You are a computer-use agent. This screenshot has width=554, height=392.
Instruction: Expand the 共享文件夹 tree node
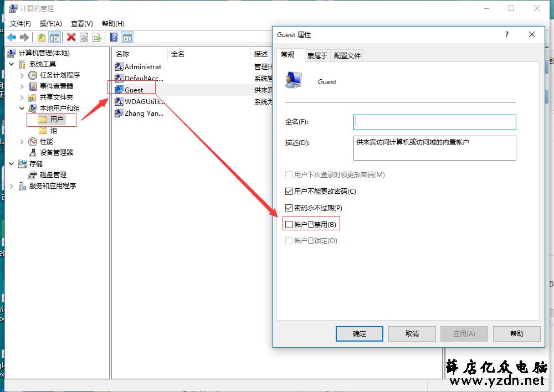(22, 97)
